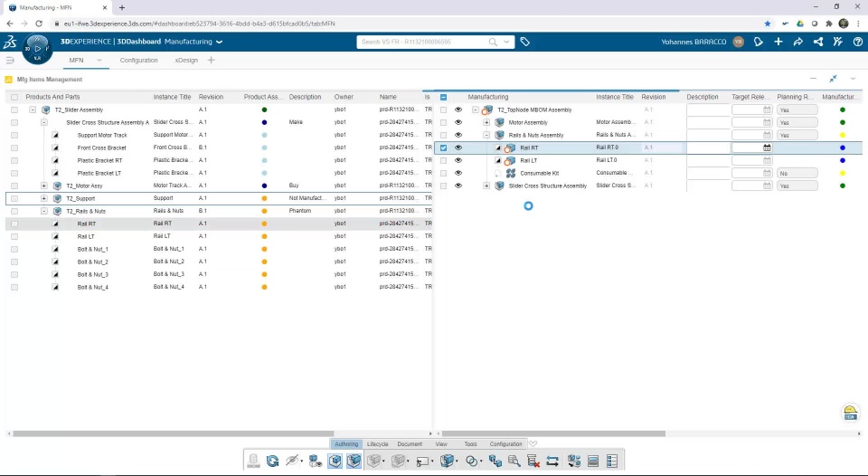868x476 pixels.
Task: Click the refresh icon in the bottom toolbar
Action: click(272, 461)
